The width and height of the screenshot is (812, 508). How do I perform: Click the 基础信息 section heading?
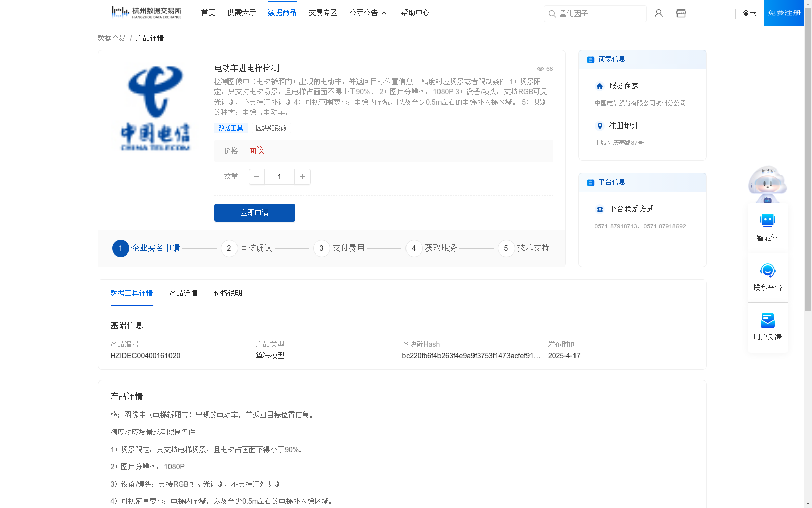pos(126,325)
